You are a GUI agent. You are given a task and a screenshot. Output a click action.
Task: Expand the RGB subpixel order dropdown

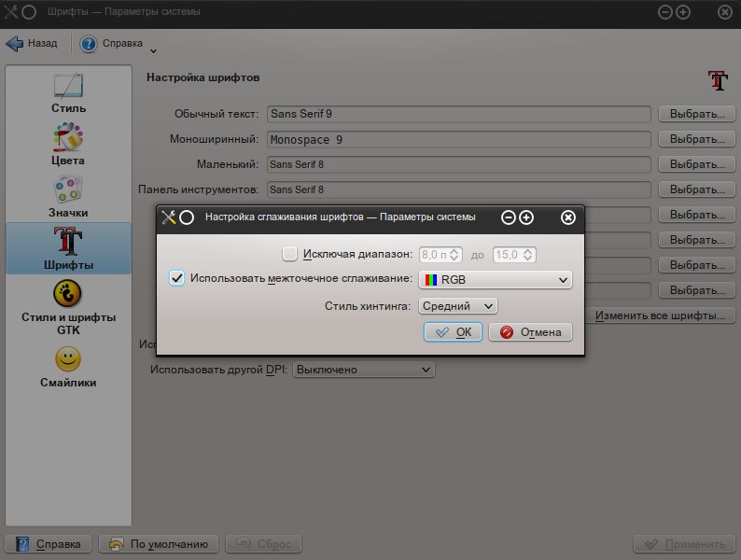tap(495, 279)
